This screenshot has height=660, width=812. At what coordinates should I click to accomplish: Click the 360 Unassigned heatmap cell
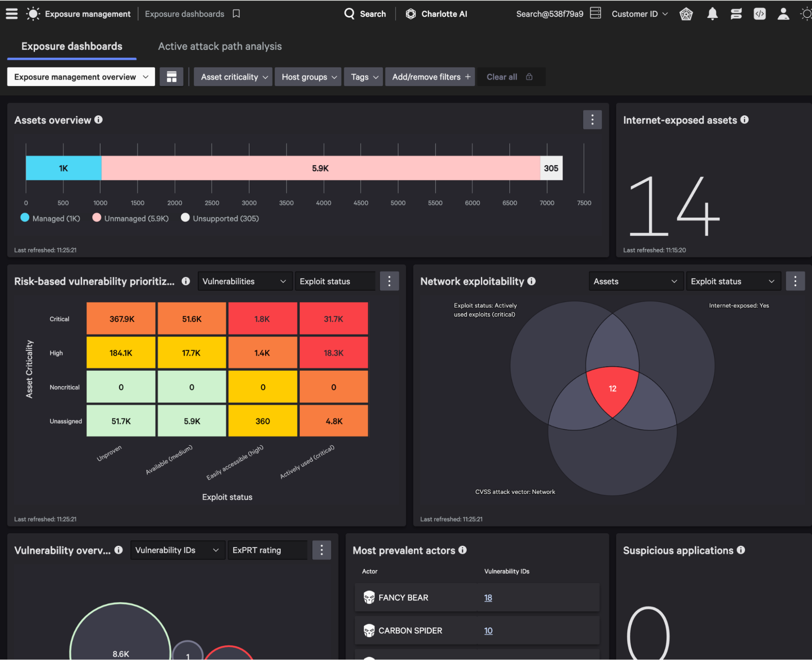click(263, 421)
